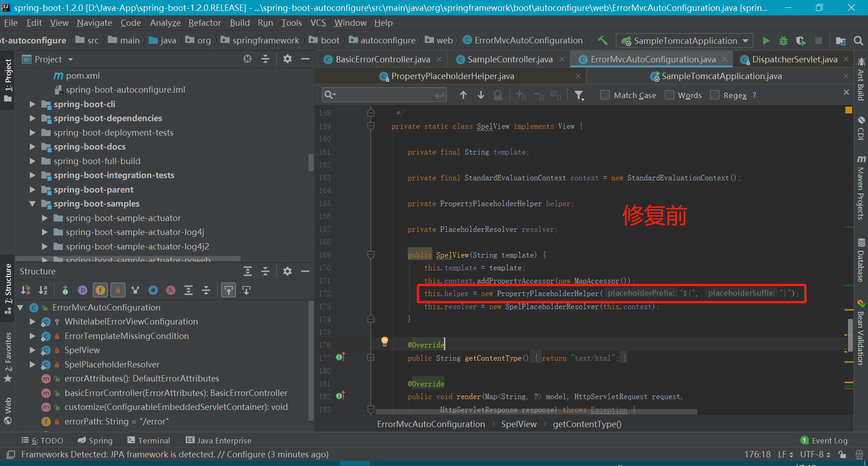Open the VCS menu

tap(318, 23)
